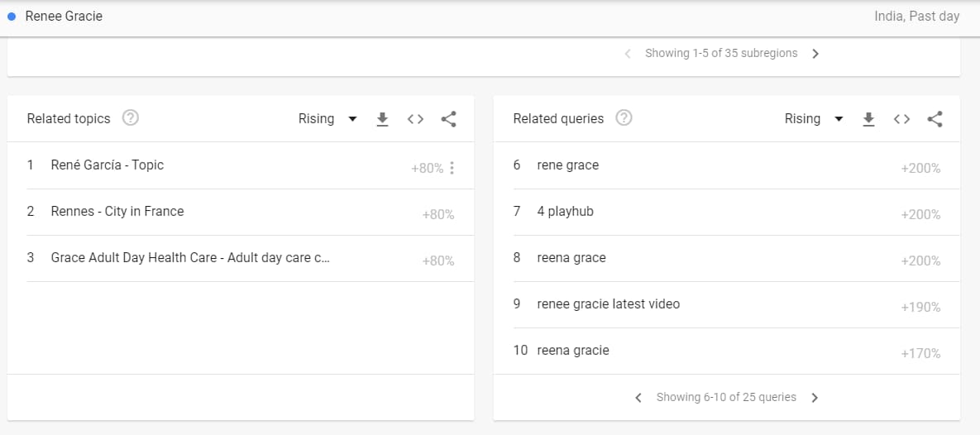The height and width of the screenshot is (435, 980).
Task: Show previous page of related queries
Action: pos(638,398)
